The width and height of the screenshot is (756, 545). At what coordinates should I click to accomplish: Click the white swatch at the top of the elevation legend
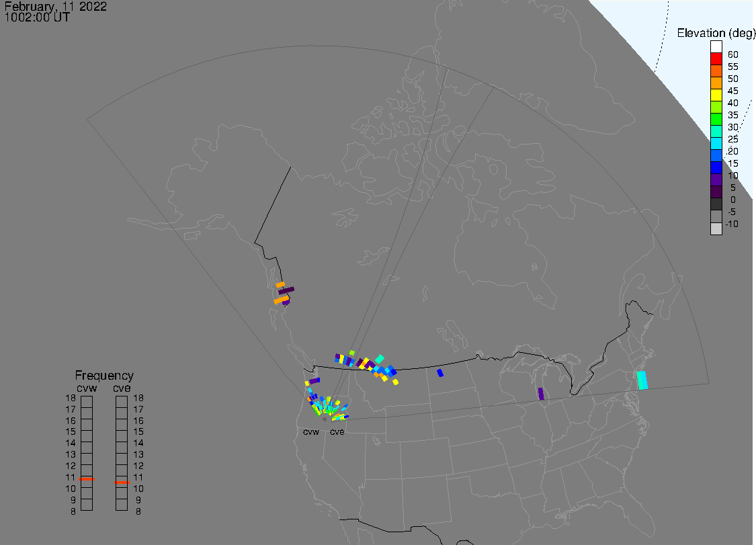pyautogui.click(x=716, y=47)
